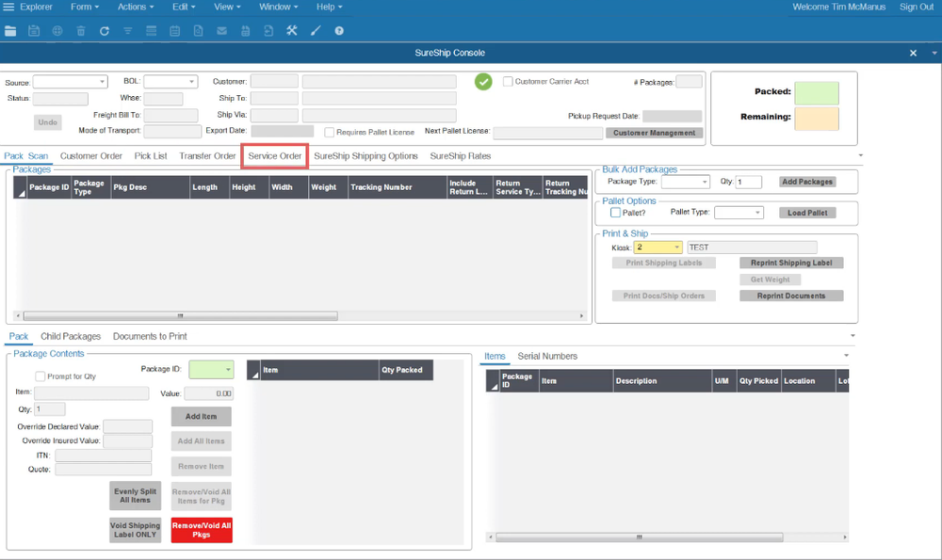Open the Child Packages tab
942x560 pixels.
(x=71, y=335)
